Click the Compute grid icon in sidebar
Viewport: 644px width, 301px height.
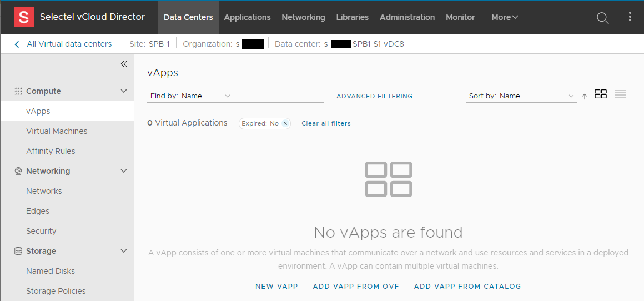(x=18, y=91)
